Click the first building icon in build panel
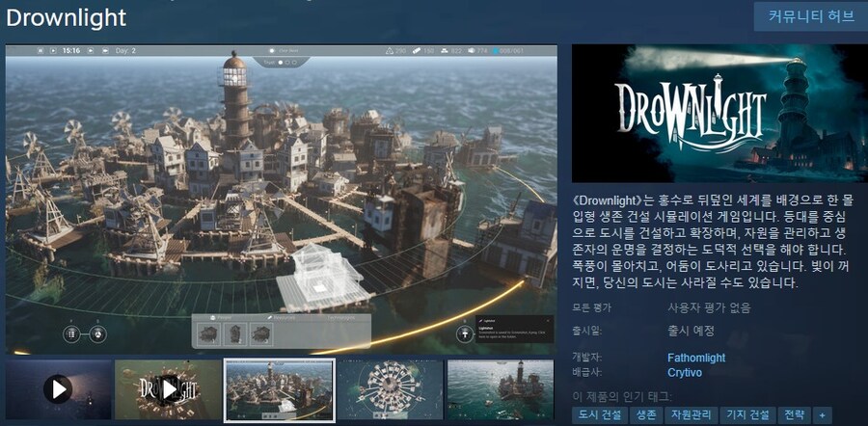The width and height of the screenshot is (868, 426). coord(209,333)
